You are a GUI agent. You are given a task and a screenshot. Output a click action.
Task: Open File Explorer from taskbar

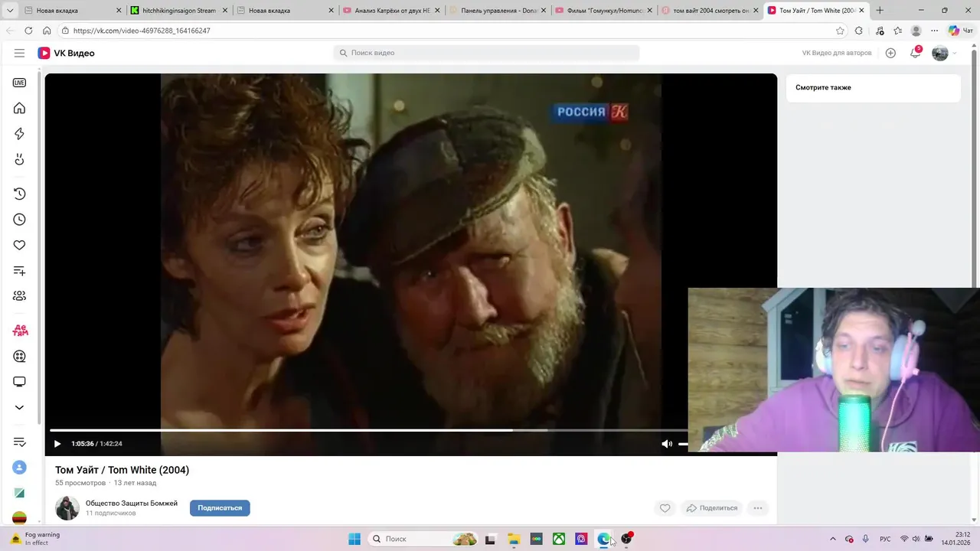tap(514, 539)
